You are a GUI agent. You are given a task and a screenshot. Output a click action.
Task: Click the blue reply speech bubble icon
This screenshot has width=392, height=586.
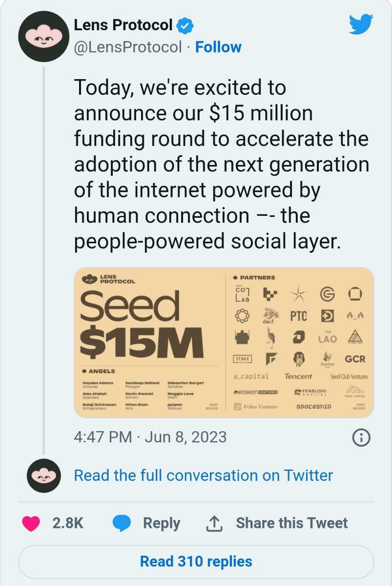click(122, 523)
